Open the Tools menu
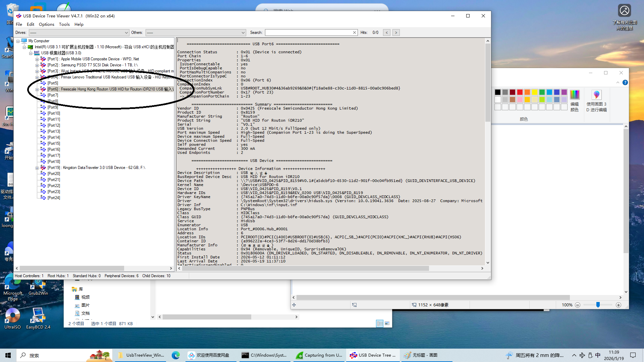 tap(64, 24)
